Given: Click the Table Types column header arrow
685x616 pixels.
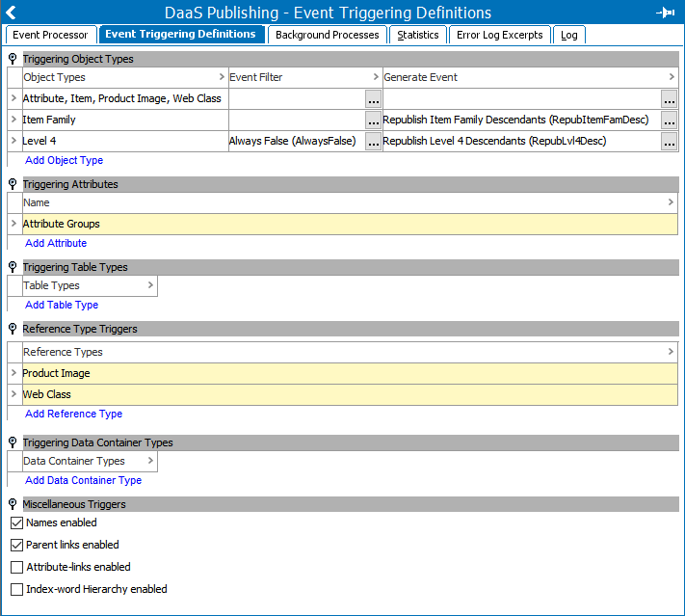Looking at the screenshot, I should (x=150, y=285).
